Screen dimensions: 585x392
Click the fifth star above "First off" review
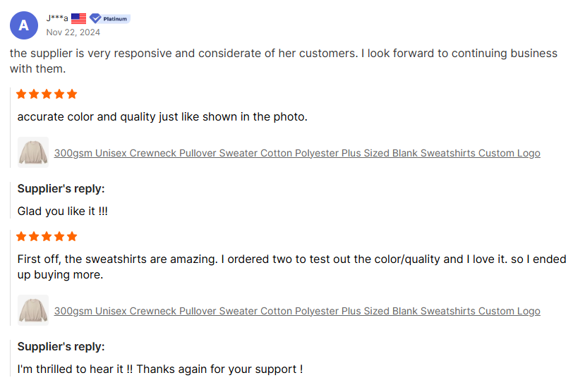[x=71, y=236]
